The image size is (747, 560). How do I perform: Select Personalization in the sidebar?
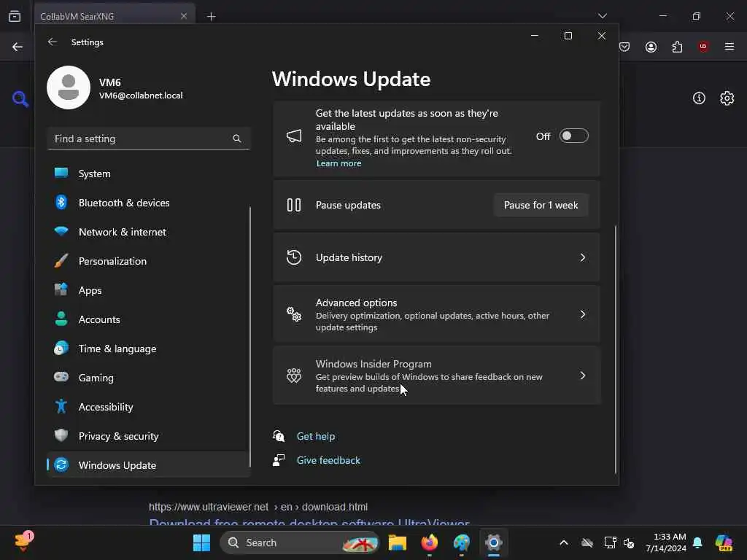point(147,261)
